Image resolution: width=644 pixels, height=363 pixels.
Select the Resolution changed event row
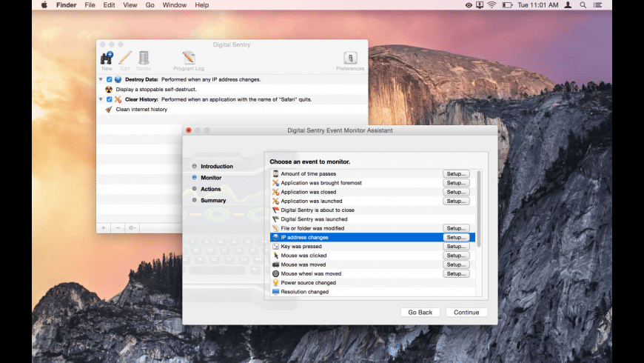point(355,292)
